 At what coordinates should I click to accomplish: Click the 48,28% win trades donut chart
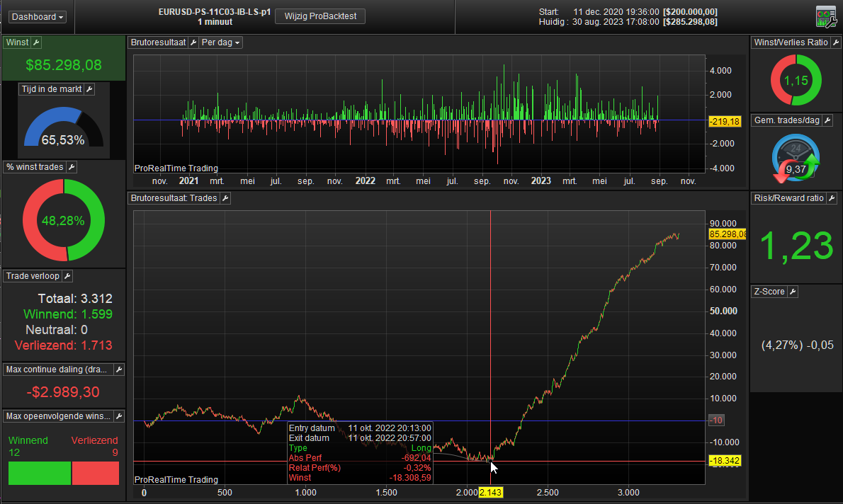(x=64, y=220)
